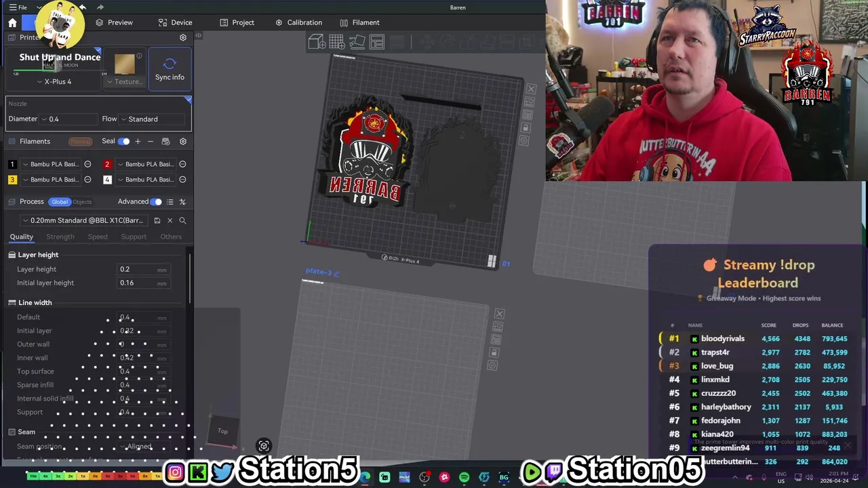Click the Sync info button
The height and width of the screenshot is (488, 868).
170,69
